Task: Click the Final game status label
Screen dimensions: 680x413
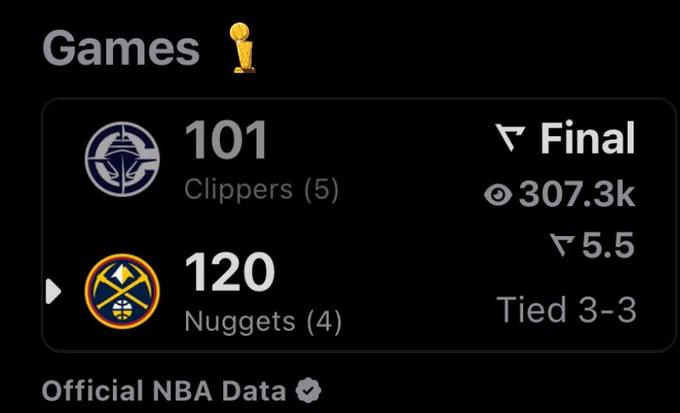Action: tap(588, 138)
